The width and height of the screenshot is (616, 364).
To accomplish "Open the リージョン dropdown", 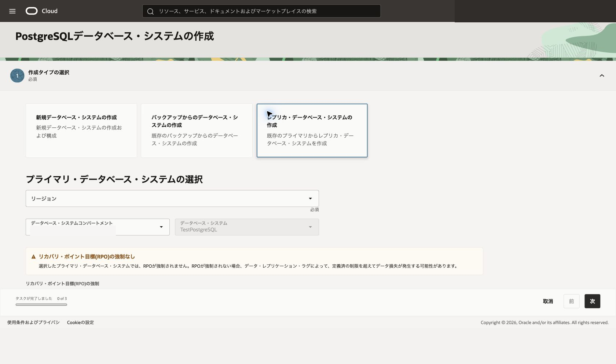I will pos(172,198).
